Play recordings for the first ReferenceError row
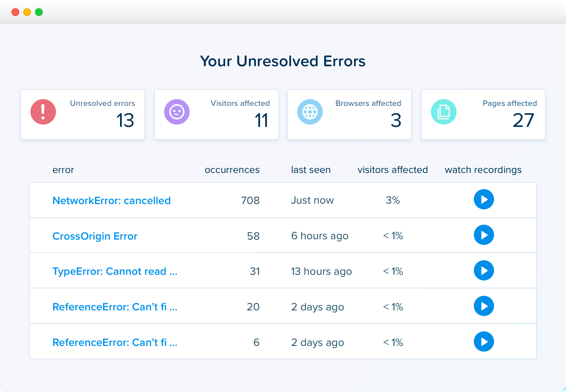This screenshot has height=392, width=566. pos(484,306)
